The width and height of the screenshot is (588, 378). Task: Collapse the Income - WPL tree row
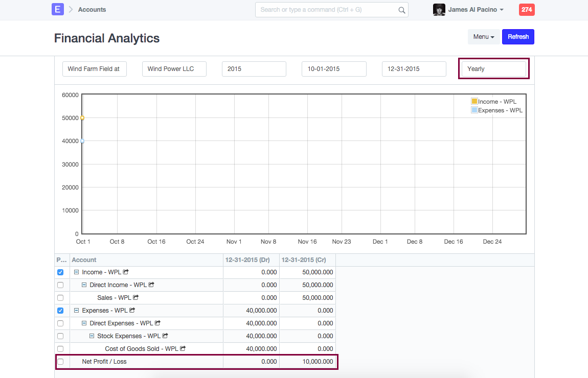pyautogui.click(x=77, y=272)
